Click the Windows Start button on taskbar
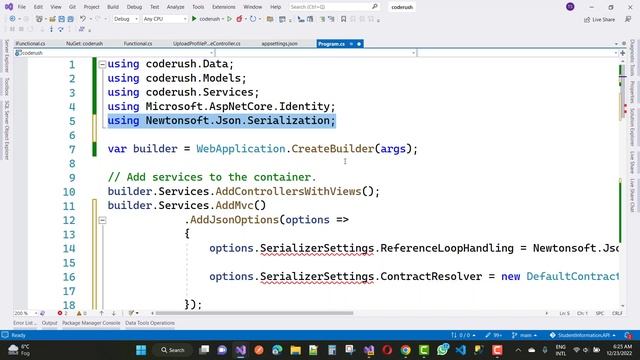 click(141, 350)
